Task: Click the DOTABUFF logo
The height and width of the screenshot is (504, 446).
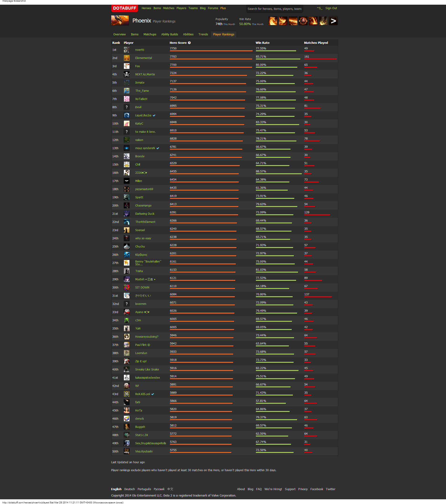Action: click(x=124, y=8)
